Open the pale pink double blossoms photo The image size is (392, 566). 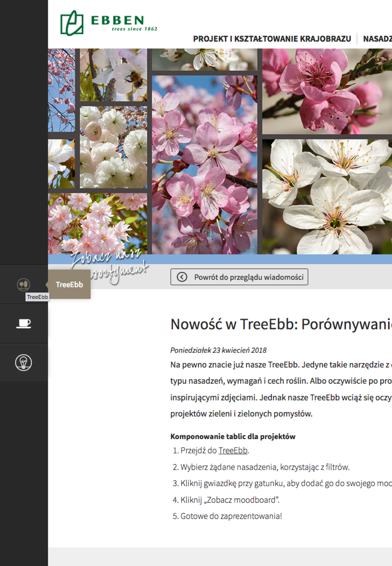97,222
